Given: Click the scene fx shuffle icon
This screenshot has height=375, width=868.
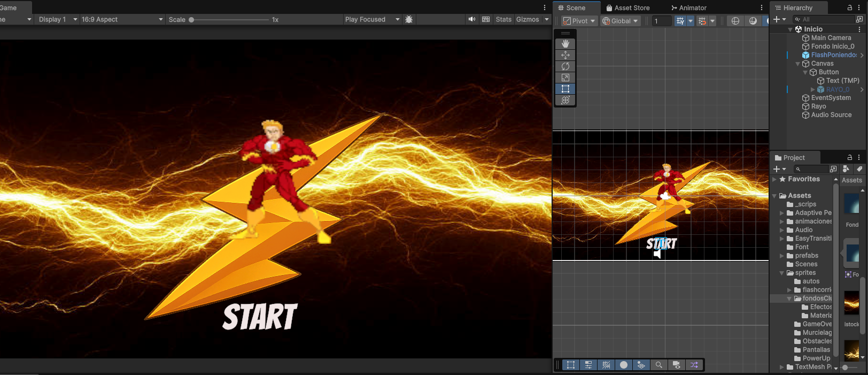Looking at the screenshot, I should 694,365.
